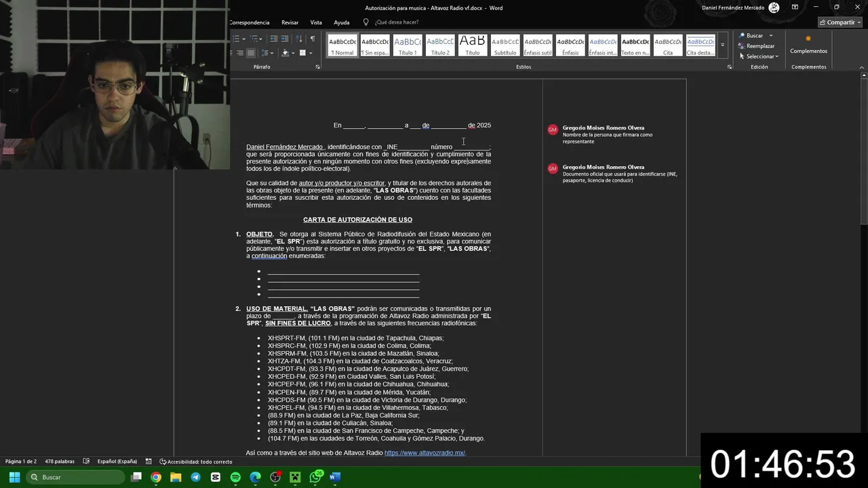Click Página 1 de 2 in status bar
The width and height of the screenshot is (868, 488).
tap(21, 462)
